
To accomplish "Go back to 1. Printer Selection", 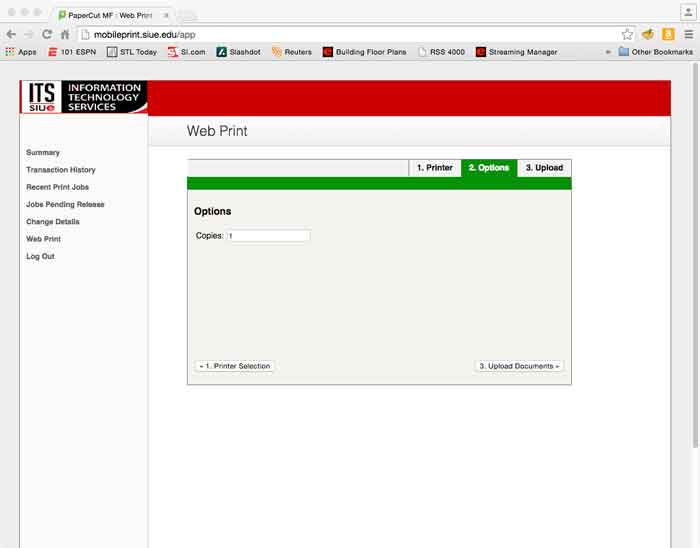I will (234, 366).
